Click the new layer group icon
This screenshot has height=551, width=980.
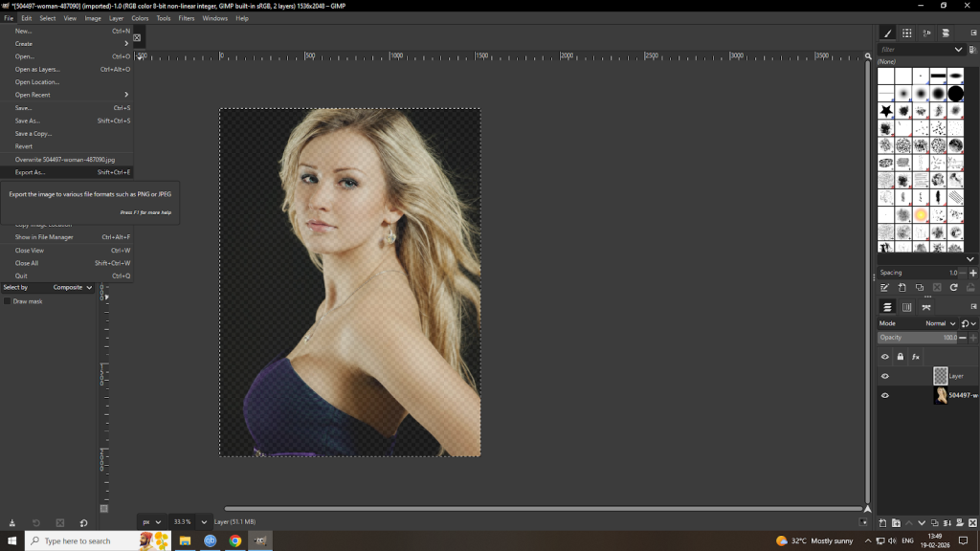pyautogui.click(x=897, y=522)
